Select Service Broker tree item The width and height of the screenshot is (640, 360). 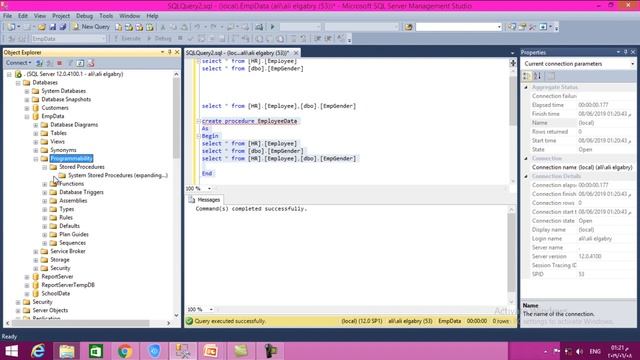point(68,251)
